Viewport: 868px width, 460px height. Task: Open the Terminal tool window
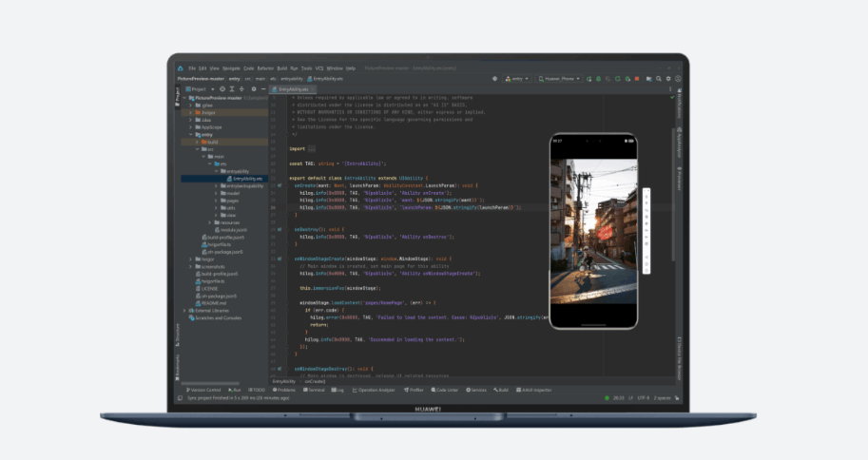[314, 391]
